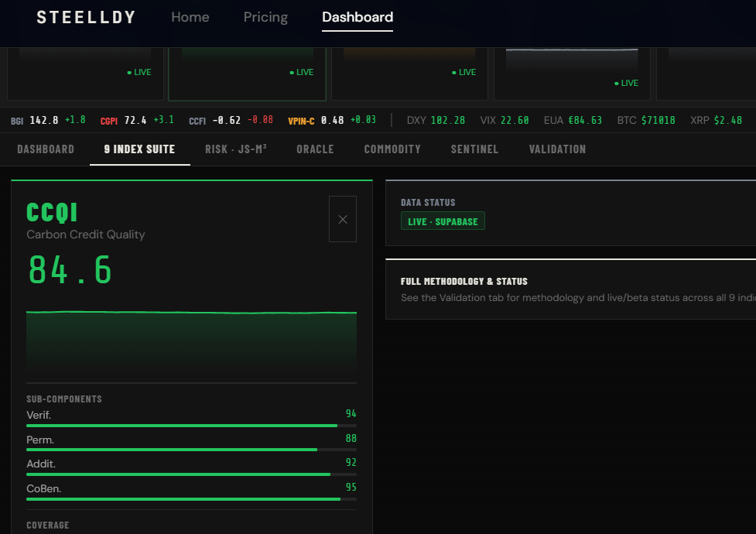This screenshot has height=534, width=756.
Task: Click the 84.6 index value
Action: coord(70,269)
